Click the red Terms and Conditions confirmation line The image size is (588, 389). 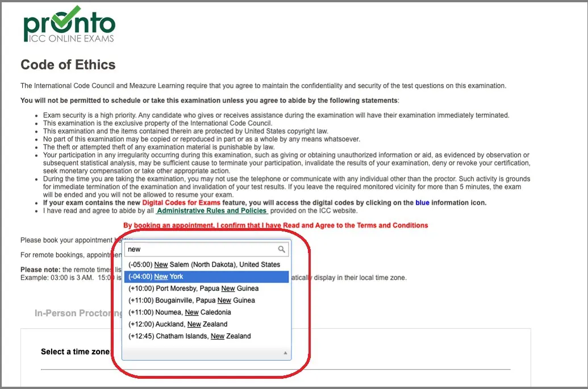[x=276, y=225]
